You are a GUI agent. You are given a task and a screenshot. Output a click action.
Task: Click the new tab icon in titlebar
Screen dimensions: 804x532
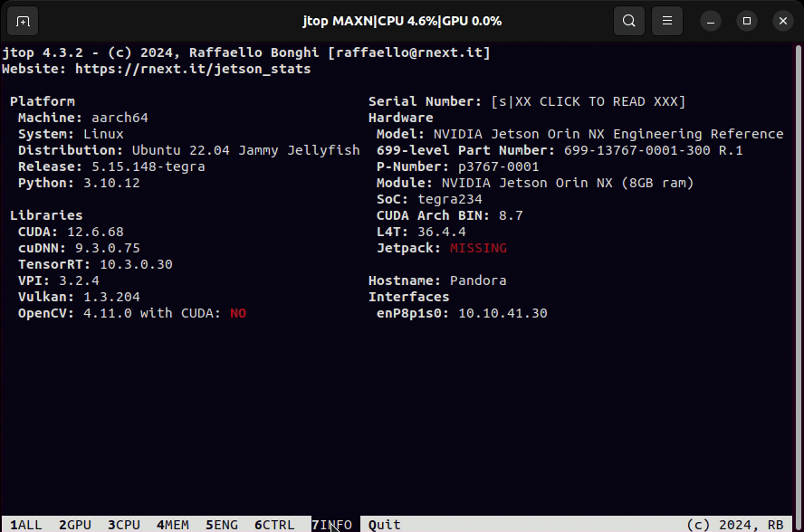23,20
